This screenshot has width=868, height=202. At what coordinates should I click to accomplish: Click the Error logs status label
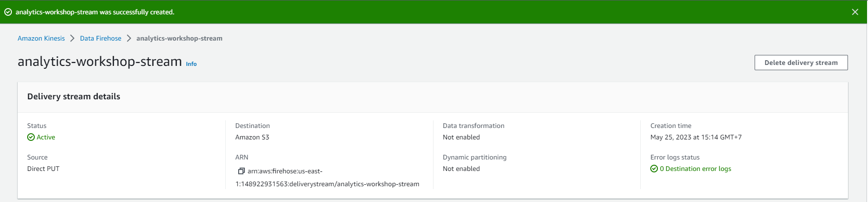[x=675, y=157]
